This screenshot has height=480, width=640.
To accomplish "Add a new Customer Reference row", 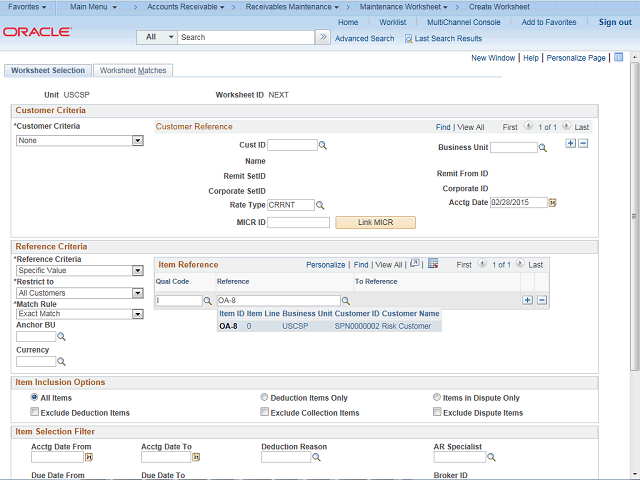I will tap(570, 144).
